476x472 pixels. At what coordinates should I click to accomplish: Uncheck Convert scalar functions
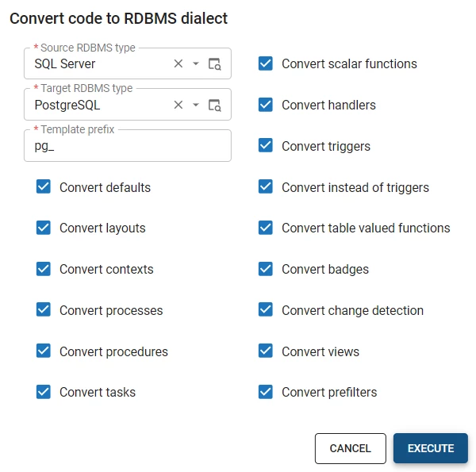click(265, 63)
